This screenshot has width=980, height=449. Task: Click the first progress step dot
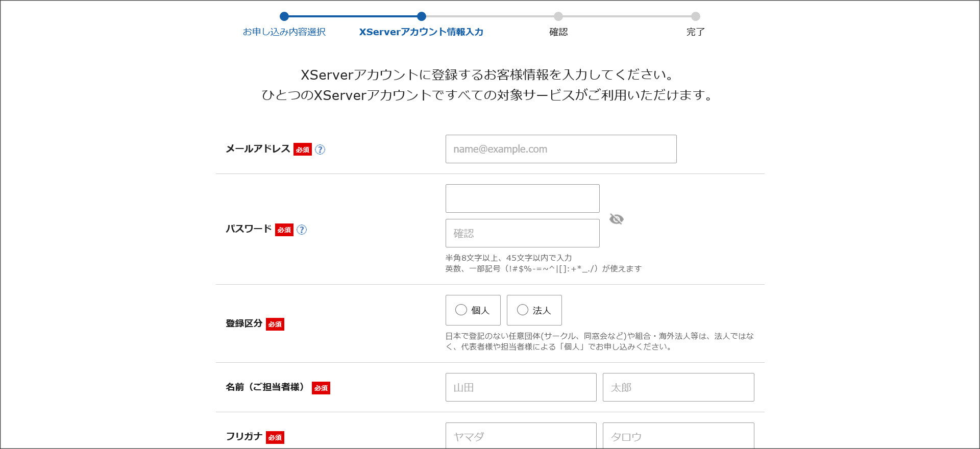click(284, 16)
